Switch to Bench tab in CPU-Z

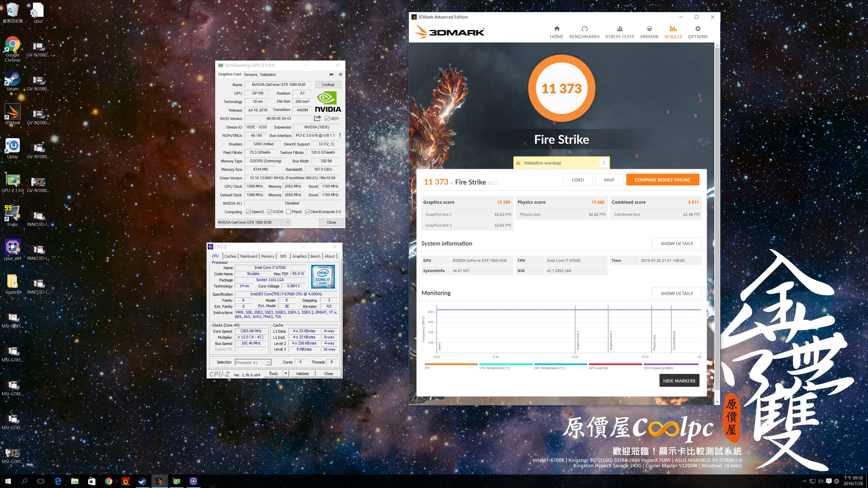(x=315, y=256)
